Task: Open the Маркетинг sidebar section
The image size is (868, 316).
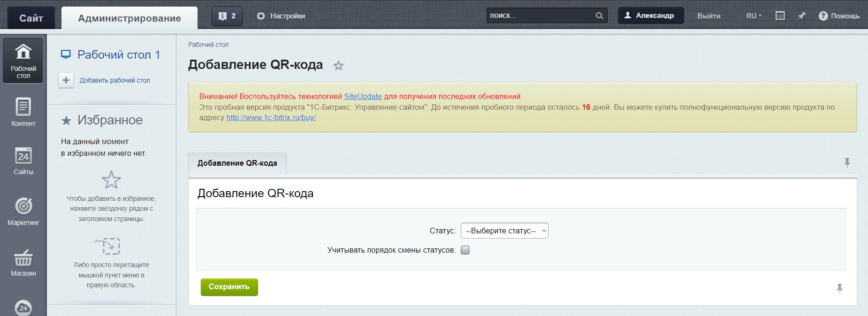Action: click(x=23, y=211)
